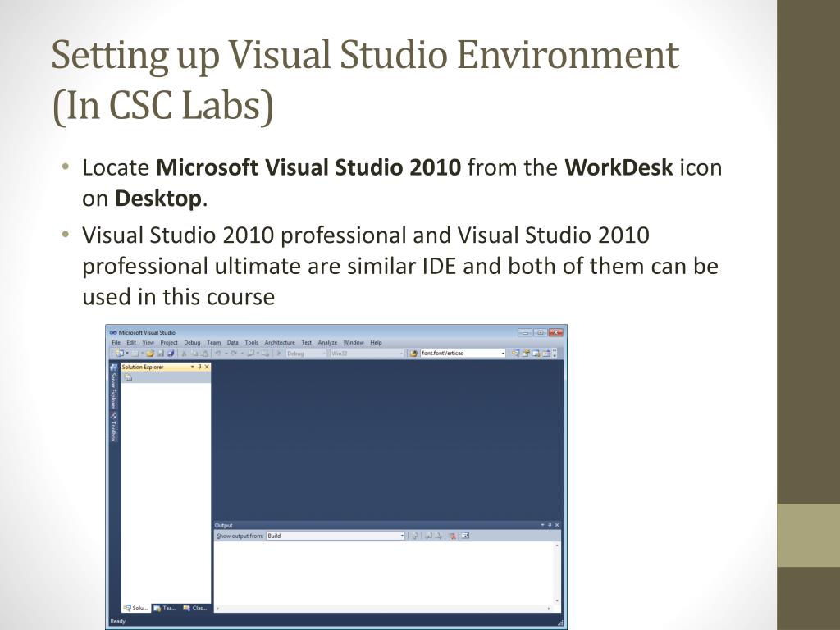
Task: Switch to the Class View tab
Action: (x=196, y=608)
